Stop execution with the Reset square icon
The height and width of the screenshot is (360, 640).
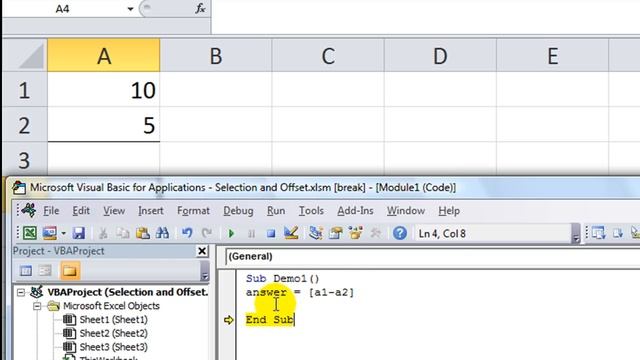click(271, 233)
